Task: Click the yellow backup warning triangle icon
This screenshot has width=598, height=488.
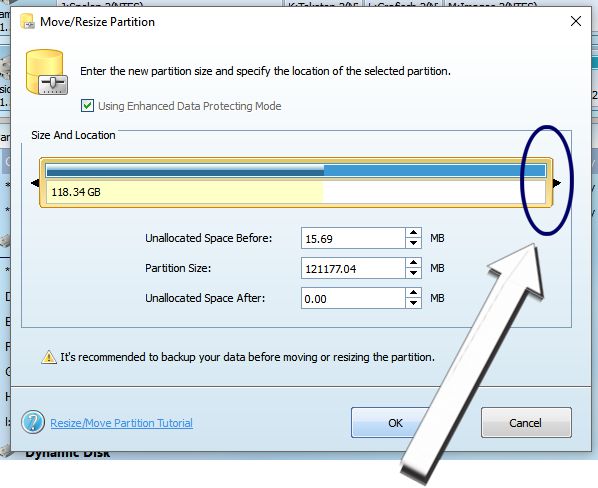Action: 49,357
